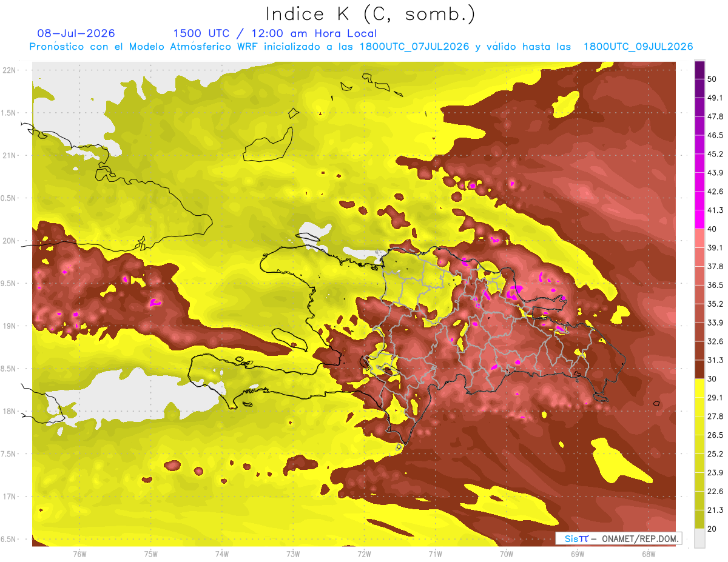Click the latitude label '17N'
Viewport: 728px width, 562px height.
click(10, 497)
